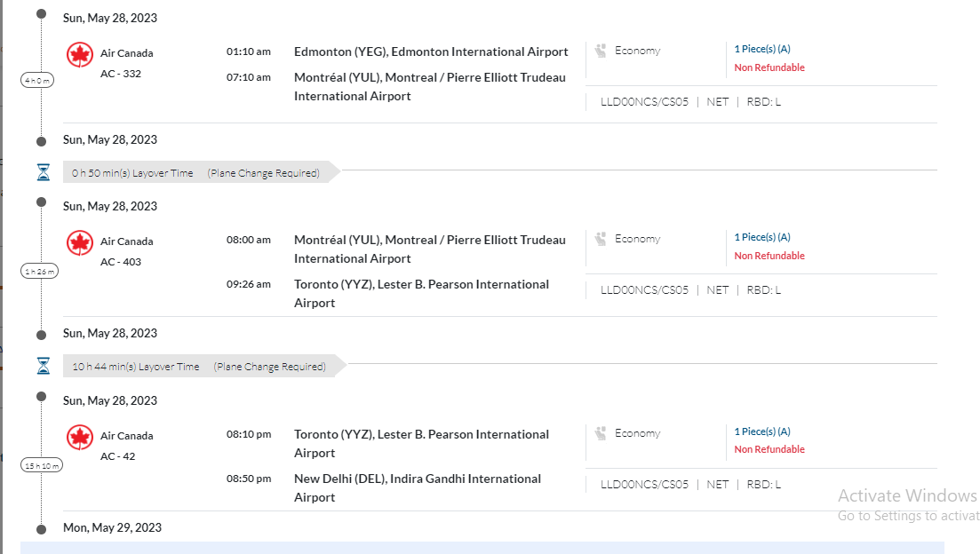Click seat icon next to Economy for AC-42
The width and height of the screenshot is (980, 554).
coord(602,433)
